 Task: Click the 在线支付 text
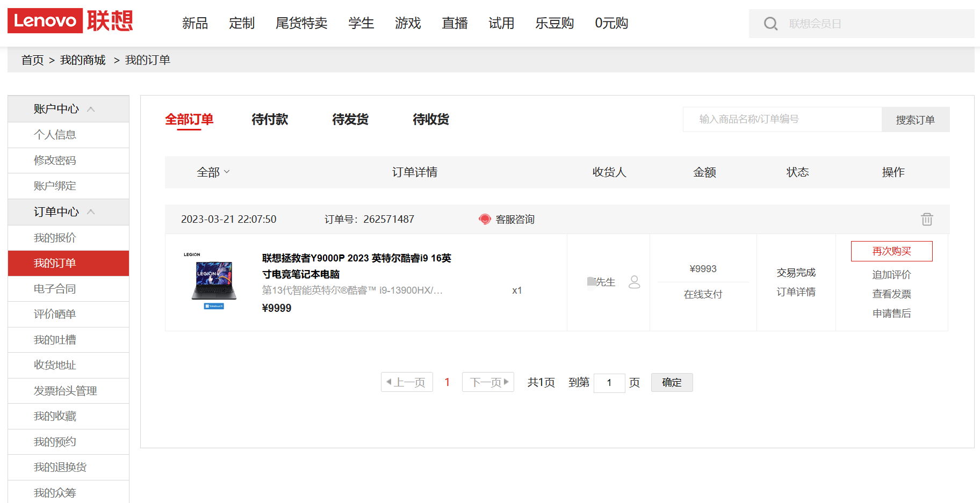click(x=703, y=294)
